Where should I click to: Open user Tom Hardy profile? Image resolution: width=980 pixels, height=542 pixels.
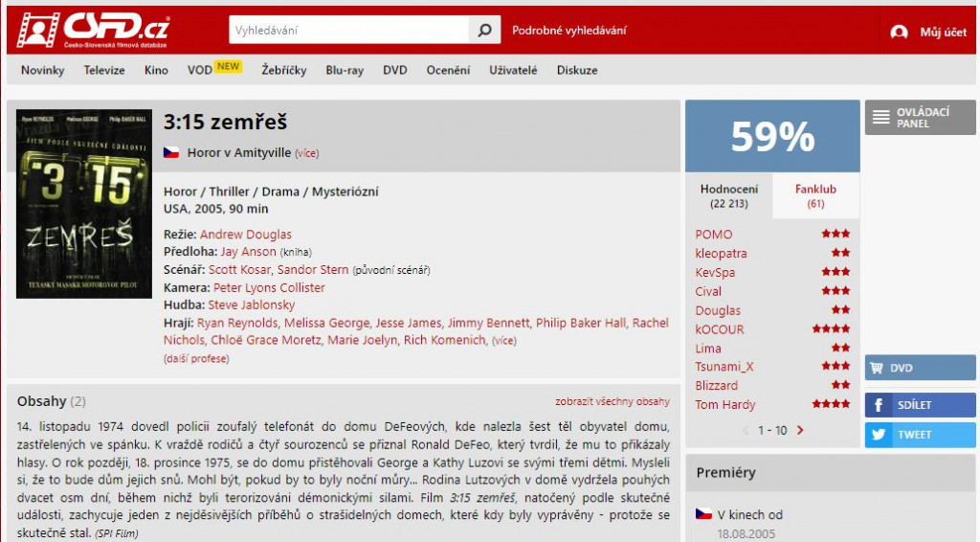(725, 404)
